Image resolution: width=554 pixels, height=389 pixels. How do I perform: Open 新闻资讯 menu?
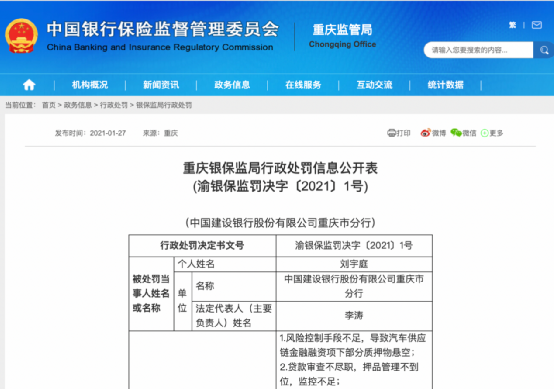pos(161,85)
